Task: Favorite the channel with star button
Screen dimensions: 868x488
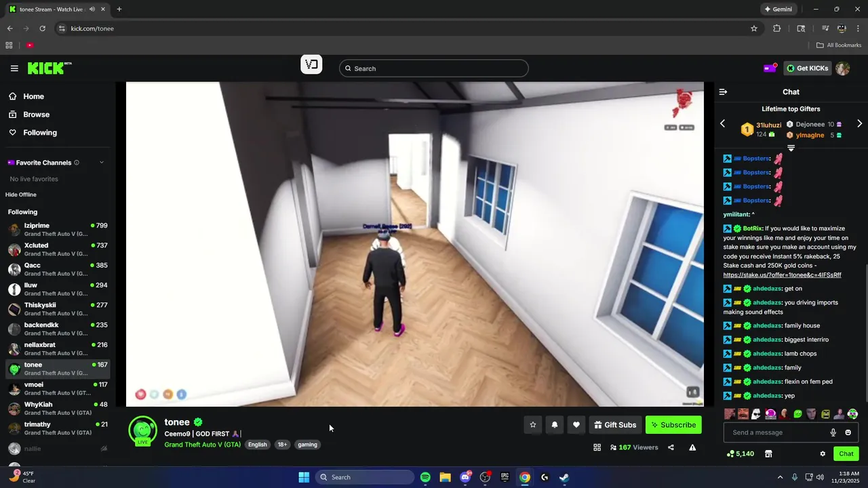Action: [x=533, y=425]
